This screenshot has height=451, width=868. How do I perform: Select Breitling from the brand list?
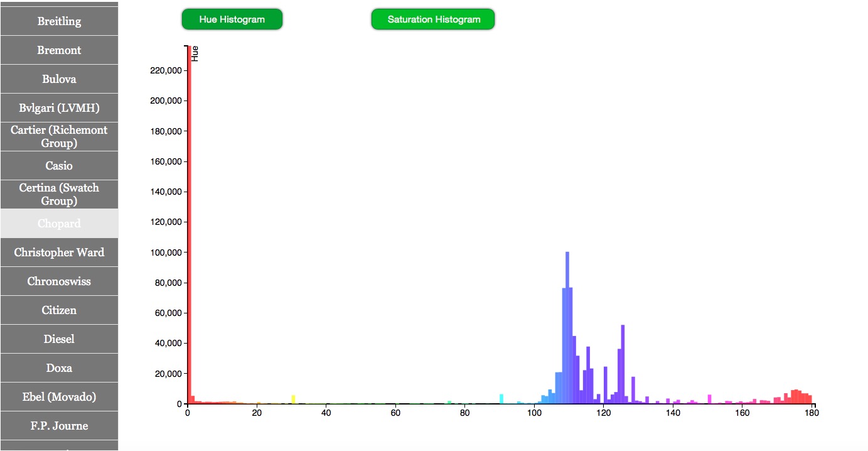(x=59, y=21)
